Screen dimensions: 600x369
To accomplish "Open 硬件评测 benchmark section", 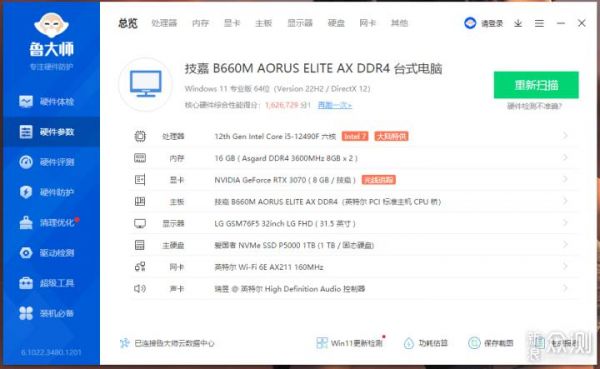I will click(47, 162).
